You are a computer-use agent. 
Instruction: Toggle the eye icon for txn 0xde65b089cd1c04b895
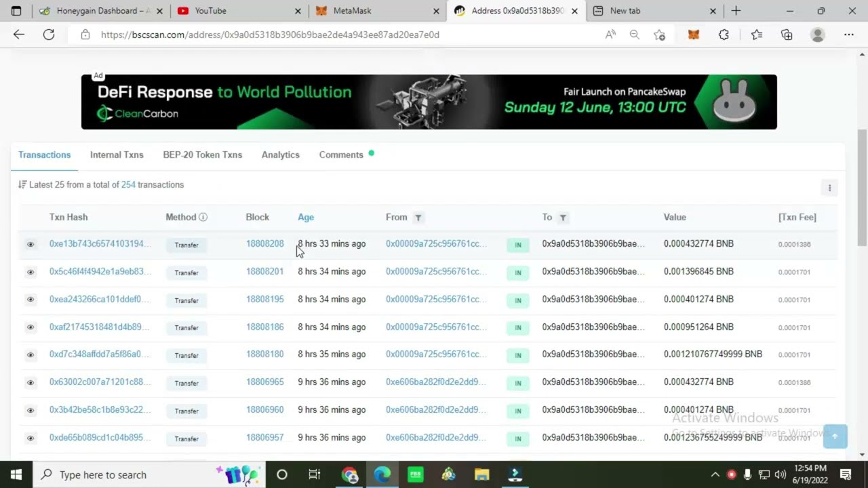pyautogui.click(x=31, y=438)
